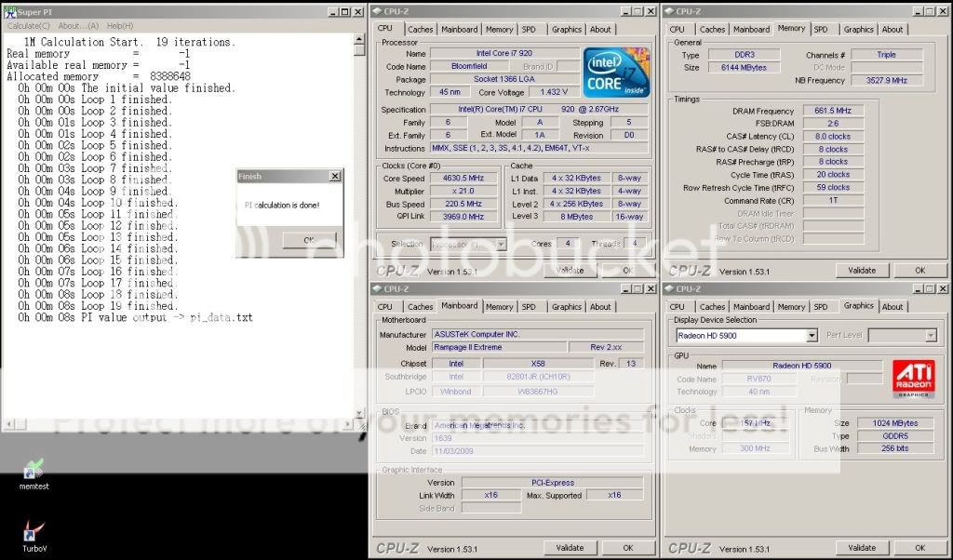Switch to Memory tab in CPU-Z Mainboard-tab window
953x560 pixels.
pyautogui.click(x=499, y=307)
